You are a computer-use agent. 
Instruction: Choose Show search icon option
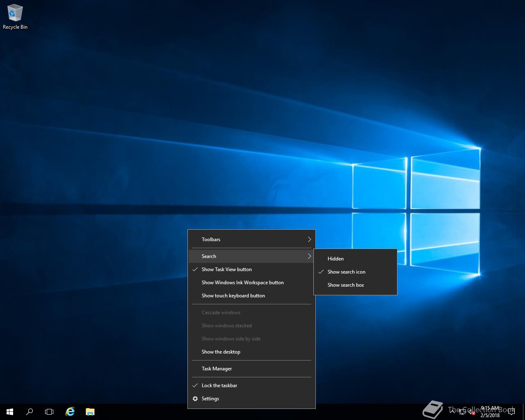355,272
